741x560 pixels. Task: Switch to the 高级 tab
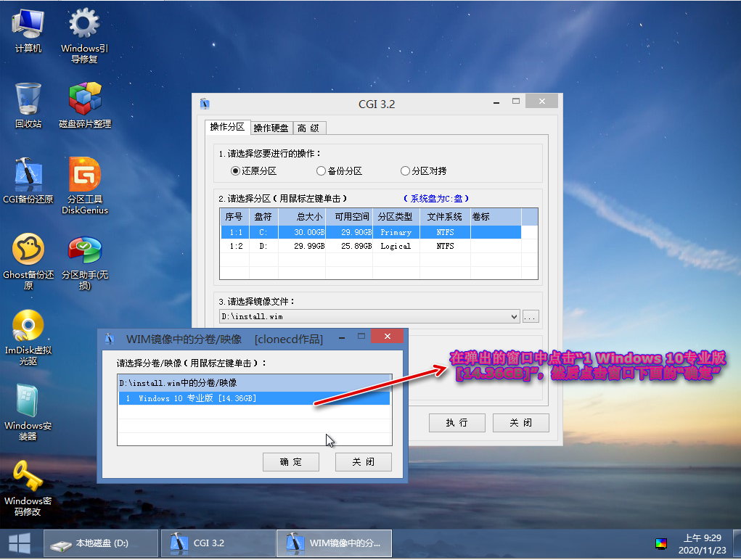pos(308,128)
